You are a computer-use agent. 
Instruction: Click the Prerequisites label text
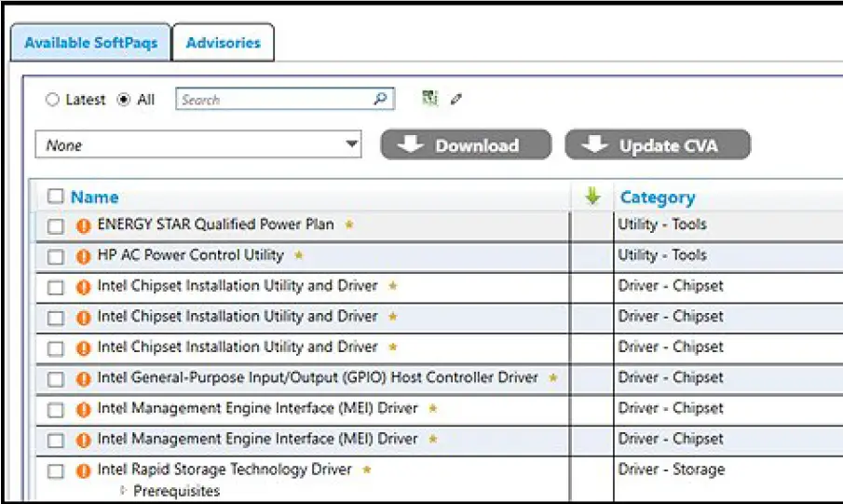tap(177, 491)
